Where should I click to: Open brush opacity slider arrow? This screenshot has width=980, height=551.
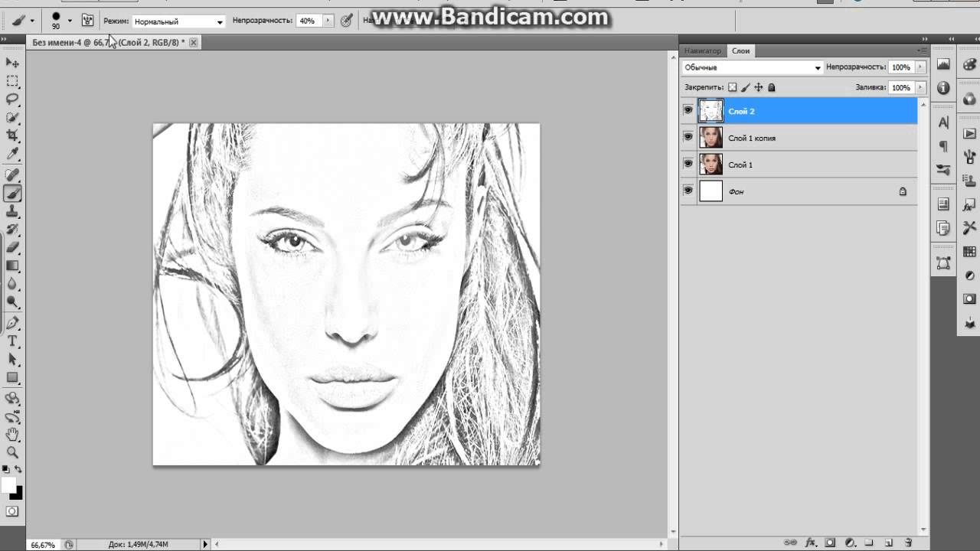click(328, 21)
